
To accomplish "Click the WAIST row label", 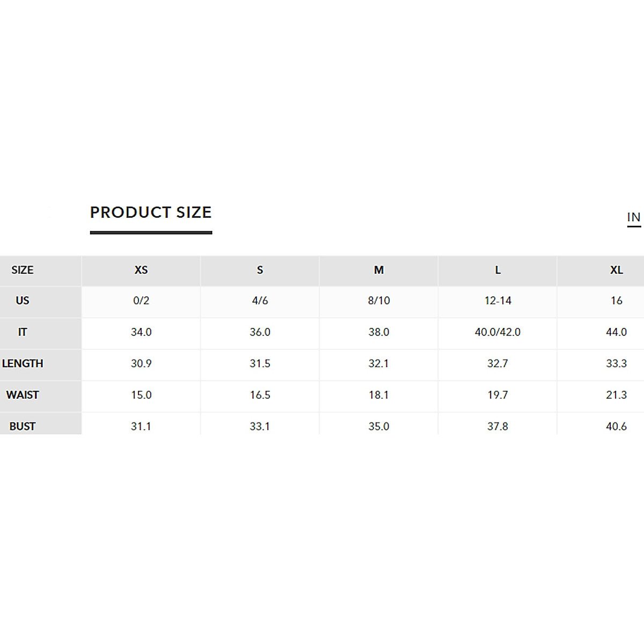I will [23, 395].
